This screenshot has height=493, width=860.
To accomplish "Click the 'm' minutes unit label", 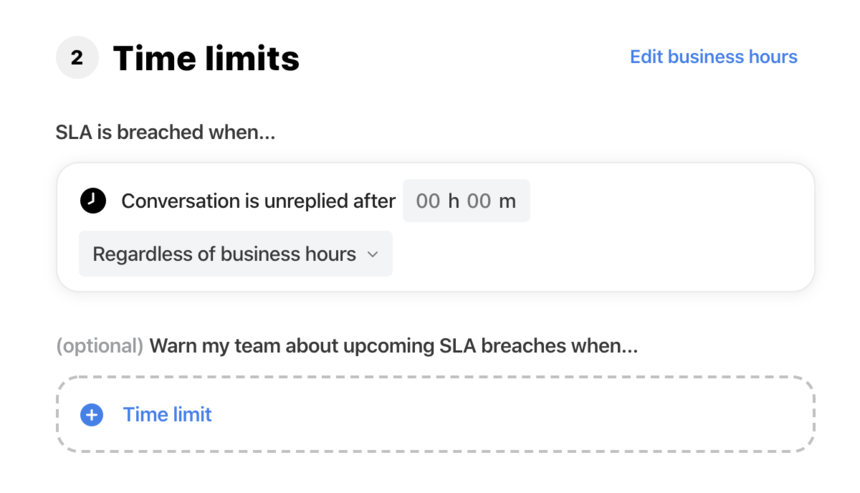I will [x=507, y=201].
